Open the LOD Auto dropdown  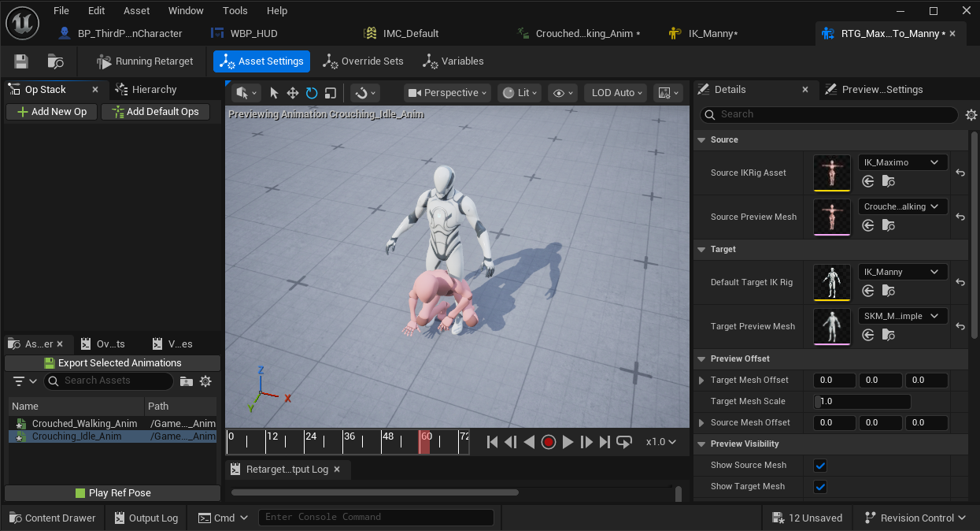tap(616, 93)
